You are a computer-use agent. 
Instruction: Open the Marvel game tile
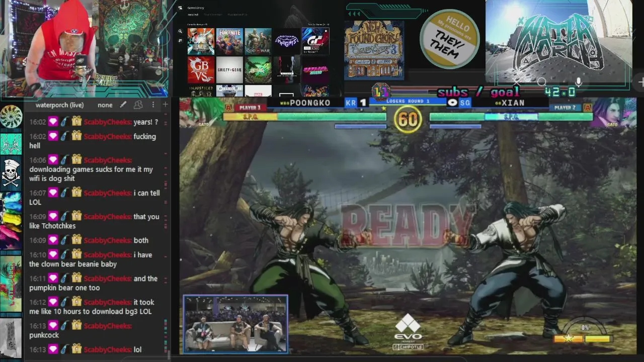click(258, 91)
